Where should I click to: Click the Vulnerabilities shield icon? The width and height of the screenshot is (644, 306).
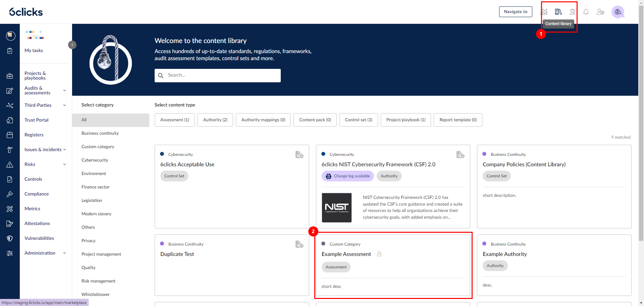10,238
